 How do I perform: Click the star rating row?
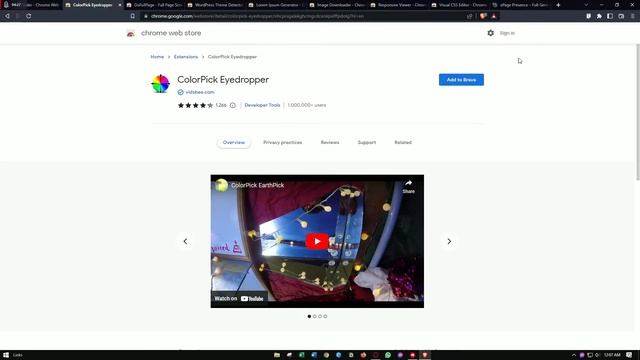pos(196,105)
